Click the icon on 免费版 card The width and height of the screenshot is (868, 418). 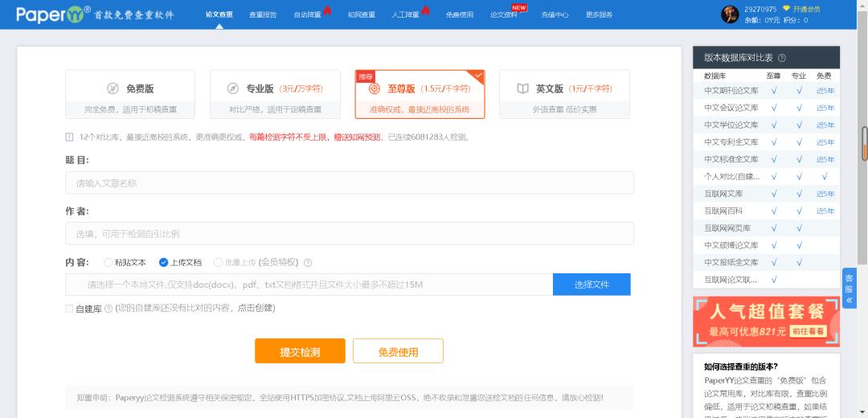coord(113,88)
